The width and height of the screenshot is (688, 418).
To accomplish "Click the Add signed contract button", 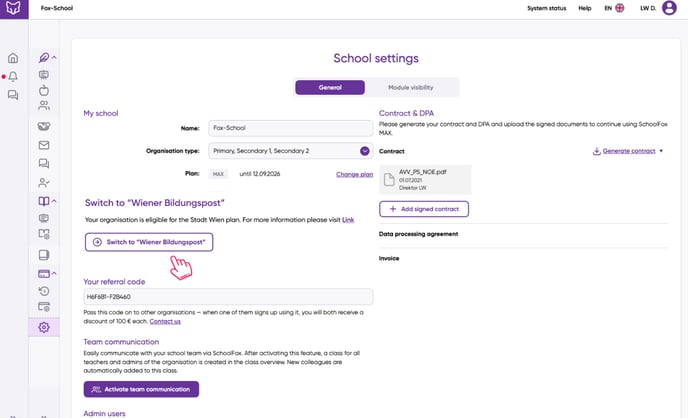I will [424, 209].
